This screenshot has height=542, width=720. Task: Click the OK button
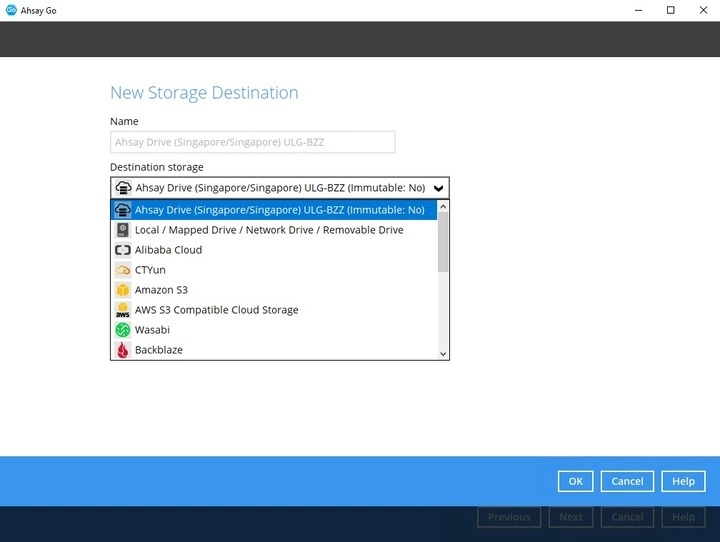(575, 481)
